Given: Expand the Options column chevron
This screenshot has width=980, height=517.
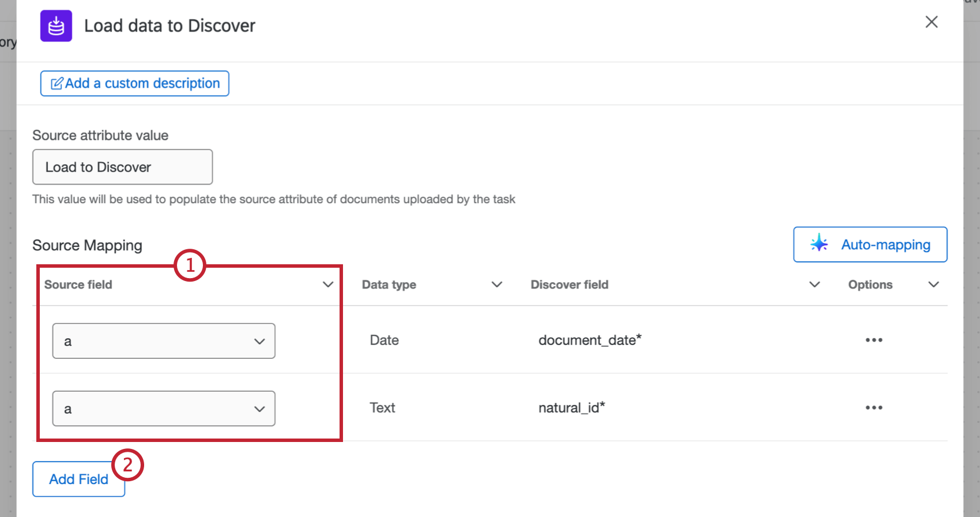Looking at the screenshot, I should [933, 284].
